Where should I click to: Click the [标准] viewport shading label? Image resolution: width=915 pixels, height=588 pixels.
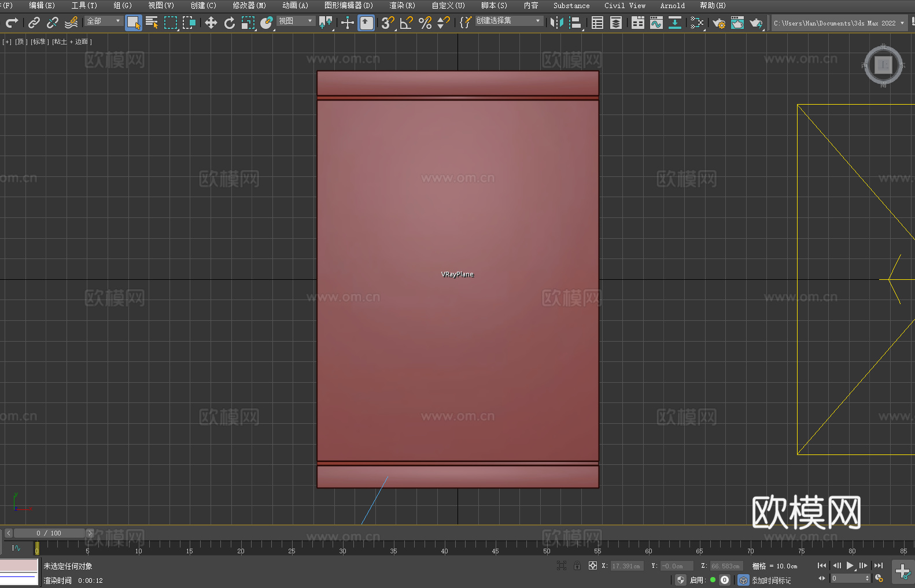click(40, 42)
